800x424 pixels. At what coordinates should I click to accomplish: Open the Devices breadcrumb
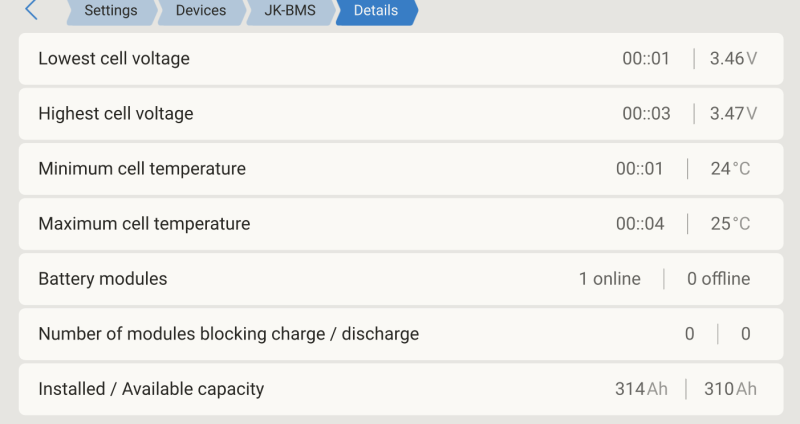(200, 11)
